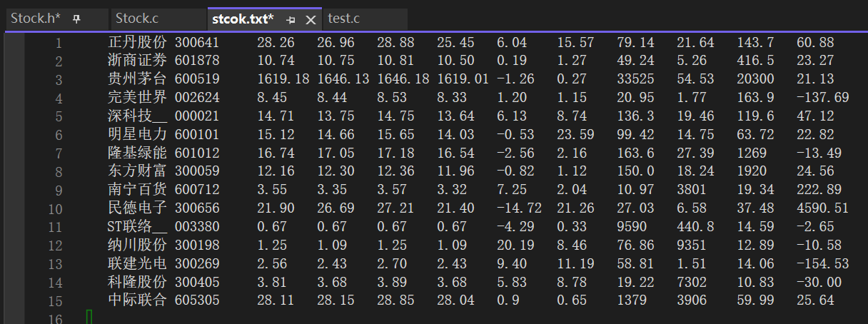Place cursor on stock name 浙商证券
Image resolution: width=868 pixels, height=324 pixels.
coord(137,61)
